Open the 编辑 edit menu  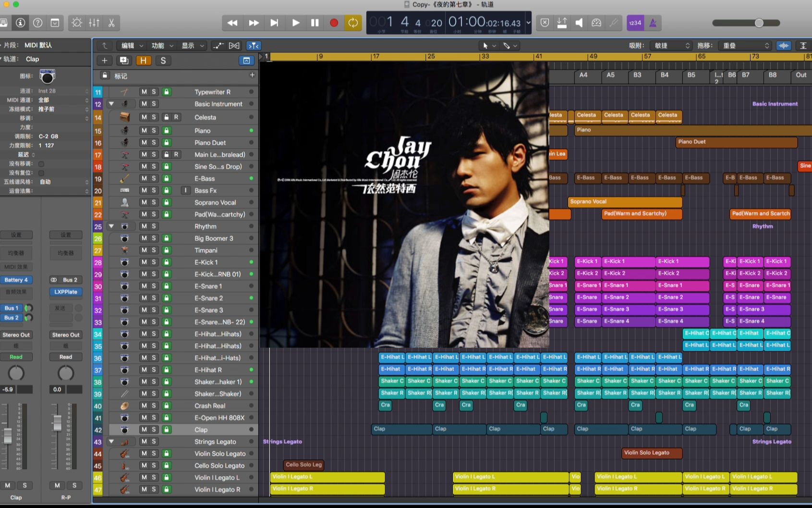coord(132,46)
